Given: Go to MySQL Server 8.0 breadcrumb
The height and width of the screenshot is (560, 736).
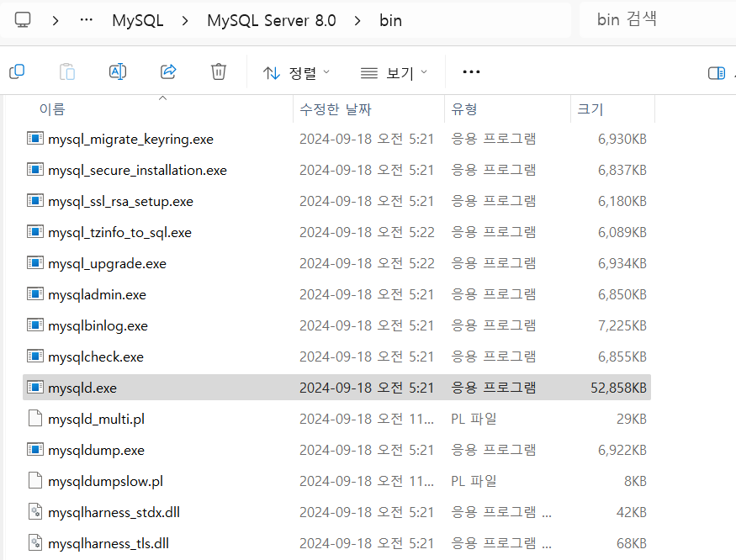Looking at the screenshot, I should point(272,21).
